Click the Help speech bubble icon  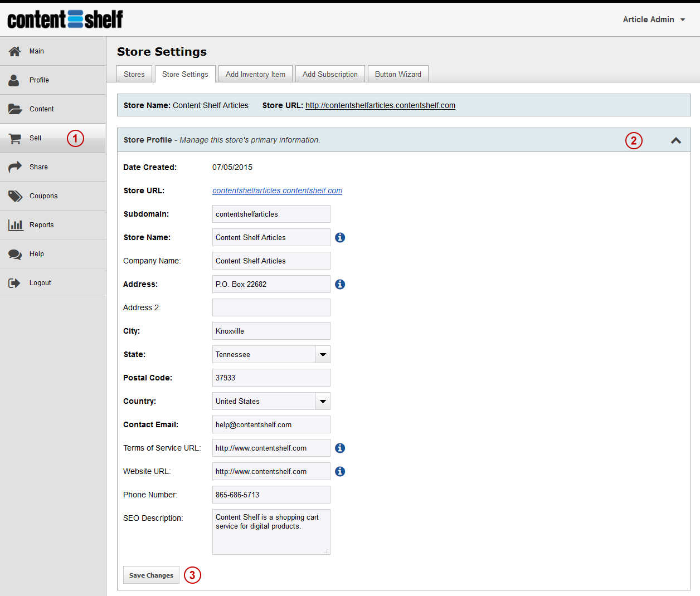[x=15, y=254]
